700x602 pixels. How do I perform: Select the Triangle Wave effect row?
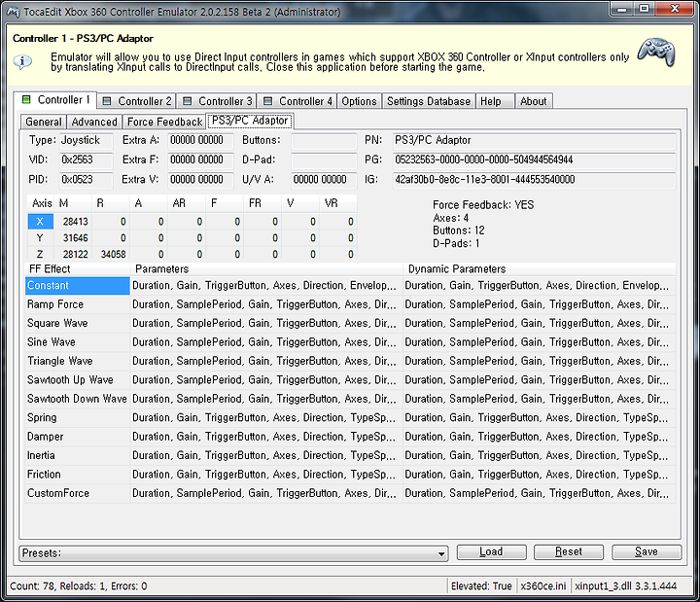click(x=350, y=361)
